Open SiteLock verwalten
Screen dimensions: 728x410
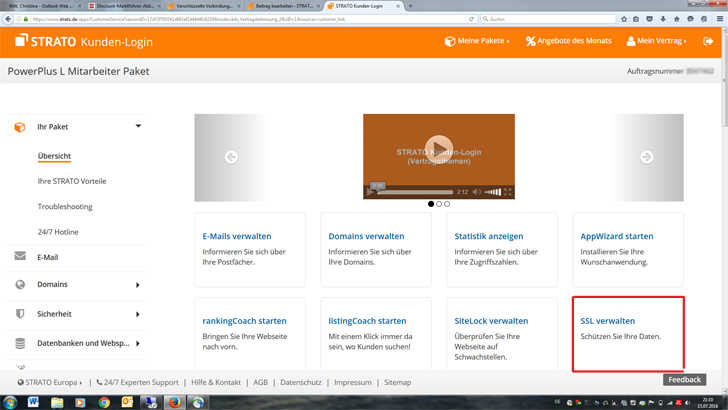491,321
